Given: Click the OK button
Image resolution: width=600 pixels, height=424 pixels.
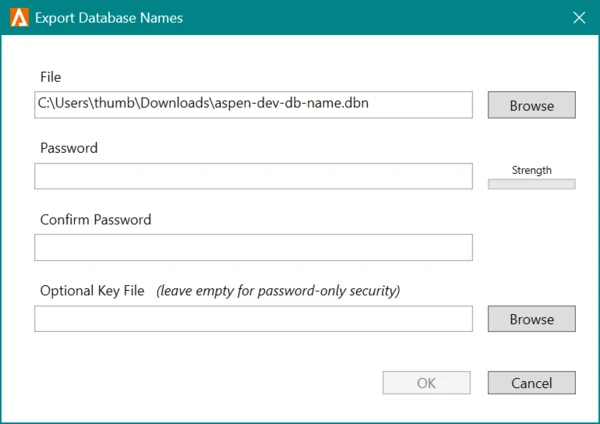Looking at the screenshot, I should point(426,382).
